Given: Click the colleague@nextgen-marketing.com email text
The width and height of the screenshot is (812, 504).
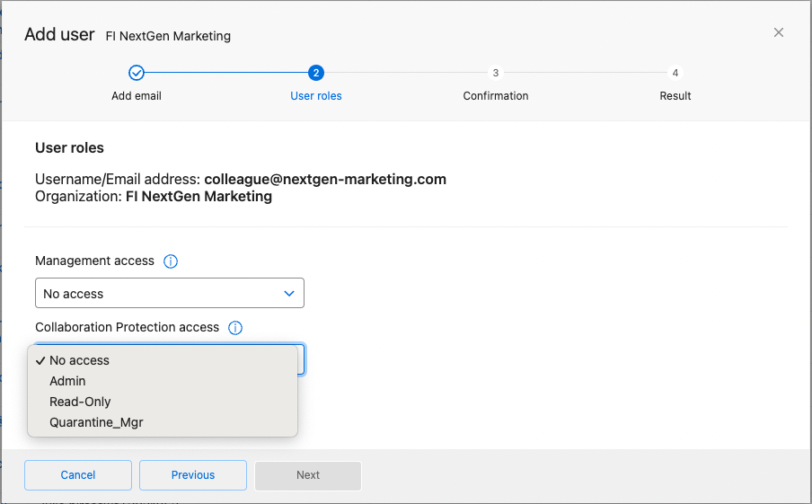Looking at the screenshot, I should 325,179.
